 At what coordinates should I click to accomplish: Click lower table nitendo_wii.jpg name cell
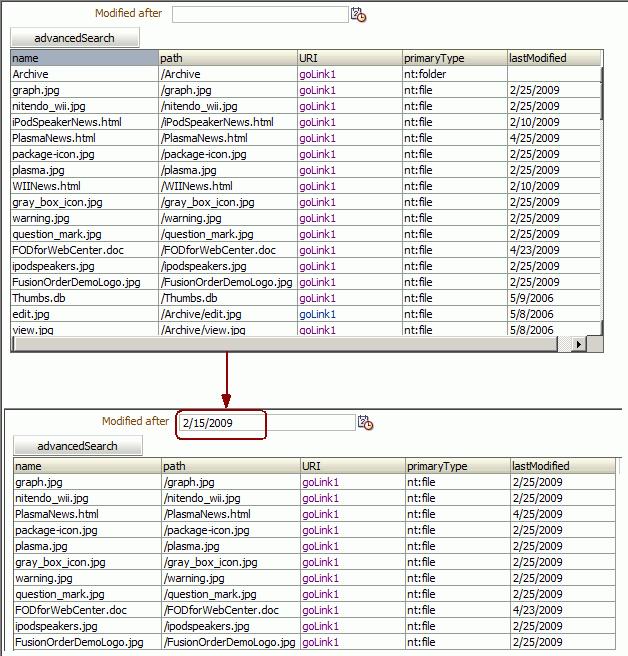click(87, 498)
